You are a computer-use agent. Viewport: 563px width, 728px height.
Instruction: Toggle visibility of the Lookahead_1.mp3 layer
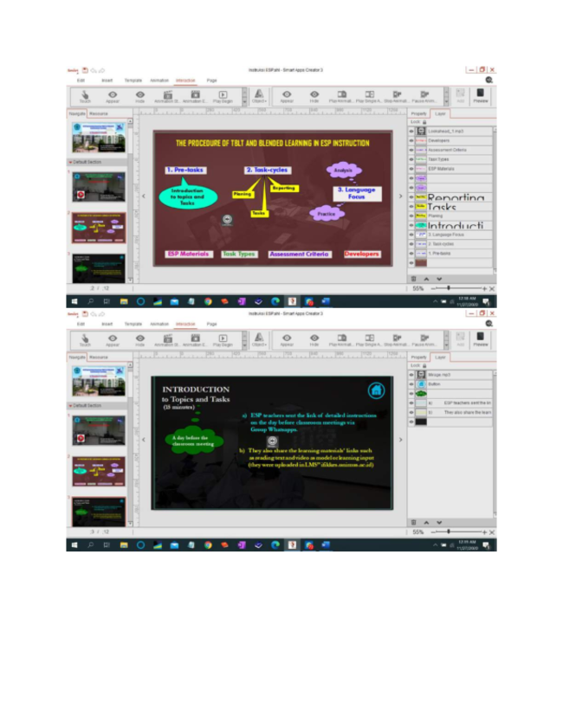tap(411, 132)
